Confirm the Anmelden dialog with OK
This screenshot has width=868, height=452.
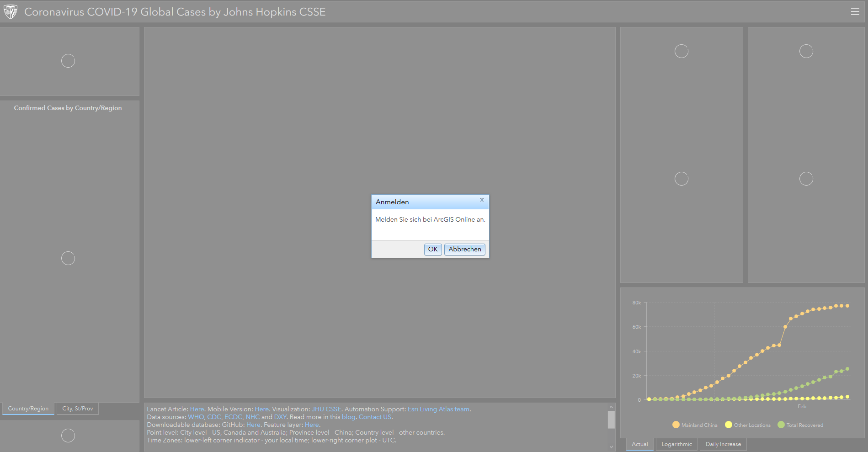click(433, 249)
